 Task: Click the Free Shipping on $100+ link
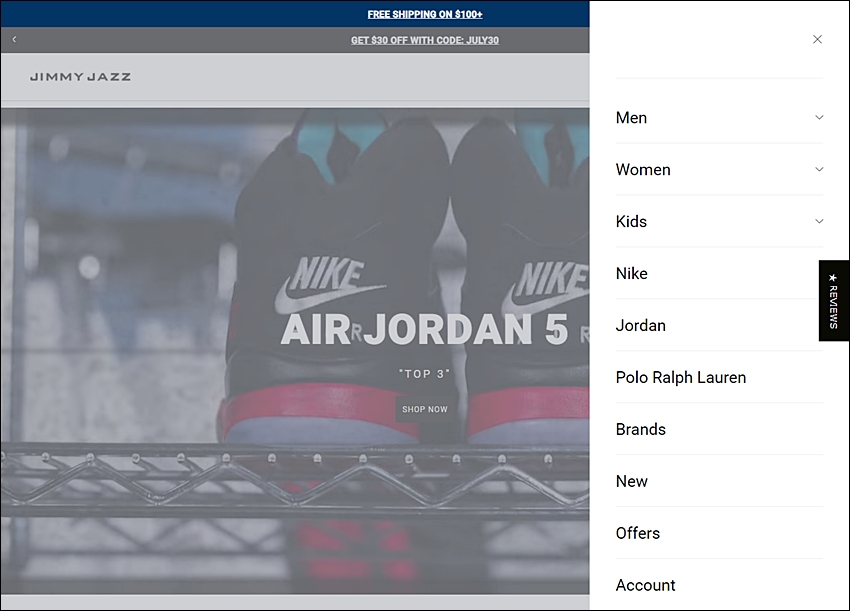[425, 15]
